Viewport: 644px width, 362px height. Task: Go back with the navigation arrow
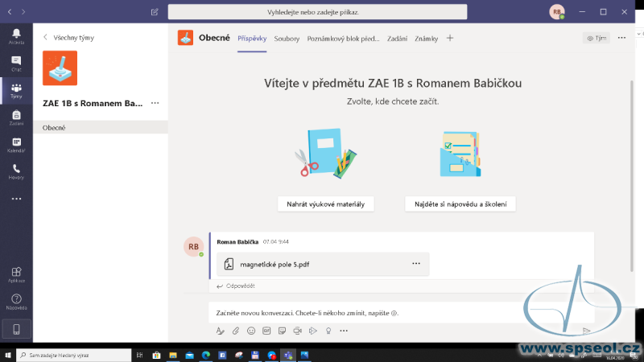(x=10, y=12)
